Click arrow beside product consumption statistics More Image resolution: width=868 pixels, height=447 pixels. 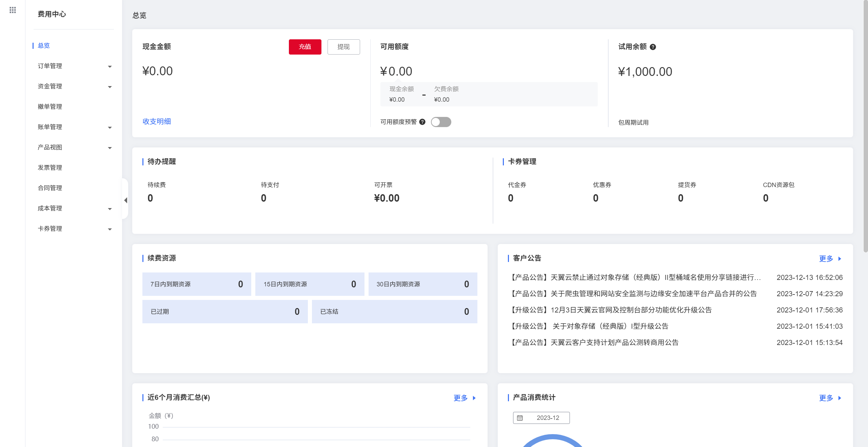coord(840,398)
